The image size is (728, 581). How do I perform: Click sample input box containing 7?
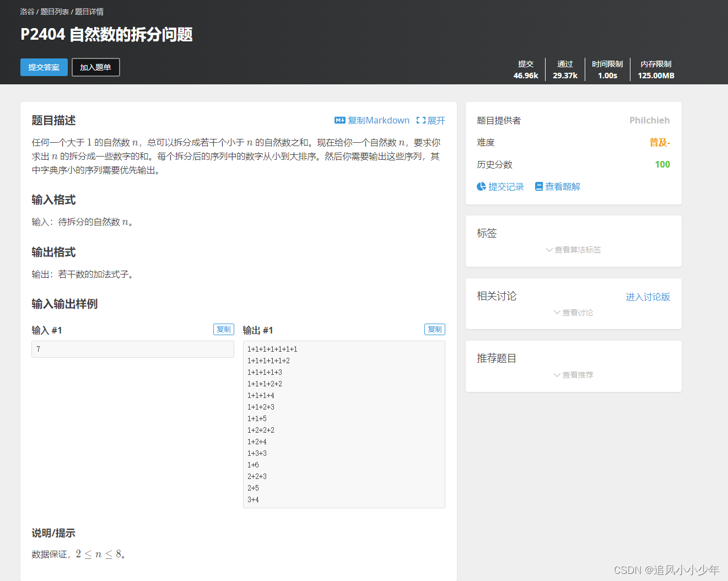click(133, 349)
